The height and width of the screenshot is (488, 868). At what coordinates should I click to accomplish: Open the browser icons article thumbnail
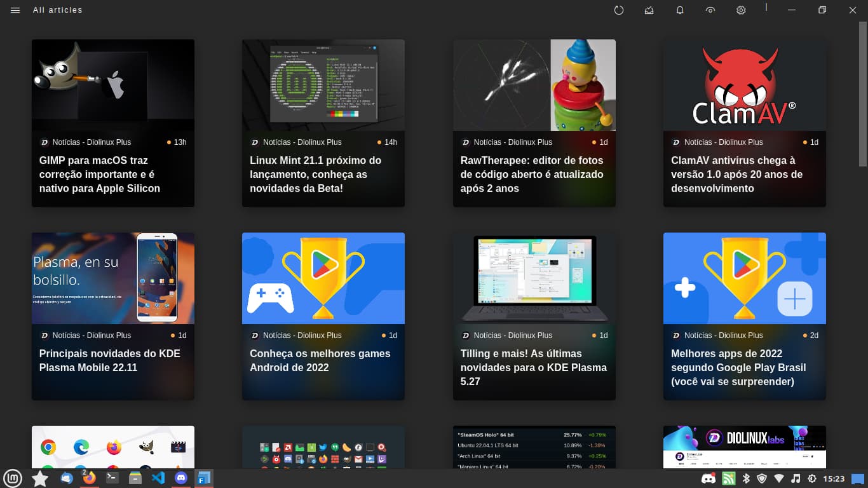(x=113, y=447)
